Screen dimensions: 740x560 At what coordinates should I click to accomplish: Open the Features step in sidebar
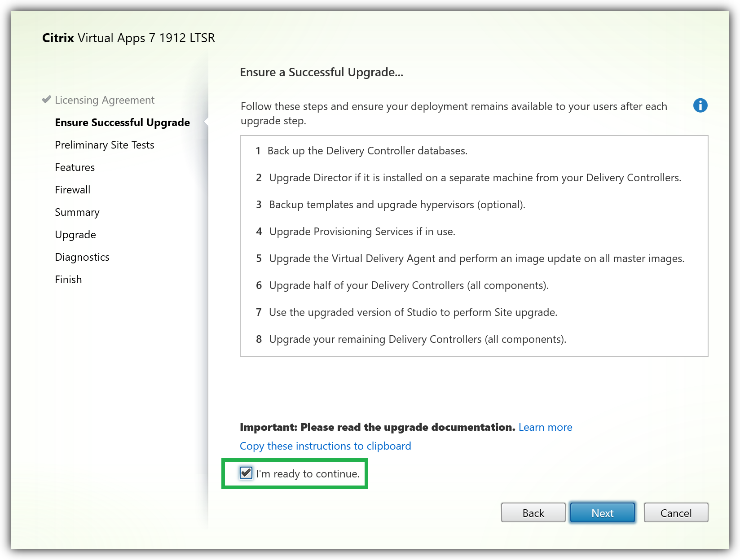pos(75,167)
